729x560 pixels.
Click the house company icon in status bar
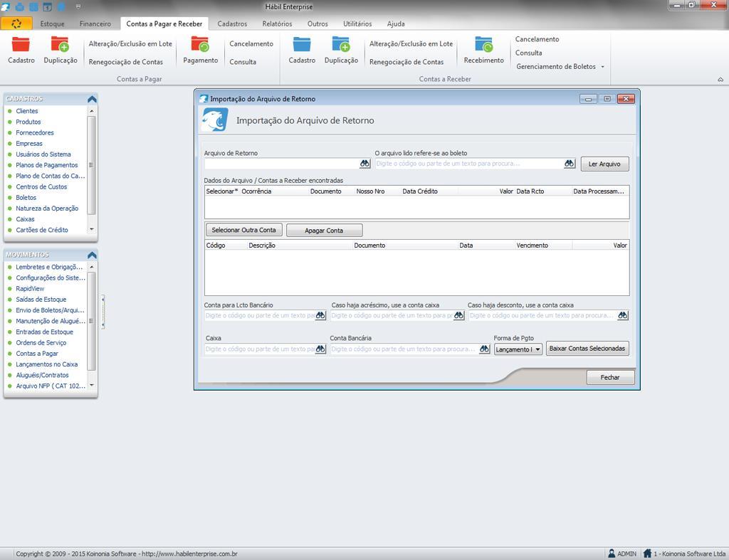click(647, 554)
